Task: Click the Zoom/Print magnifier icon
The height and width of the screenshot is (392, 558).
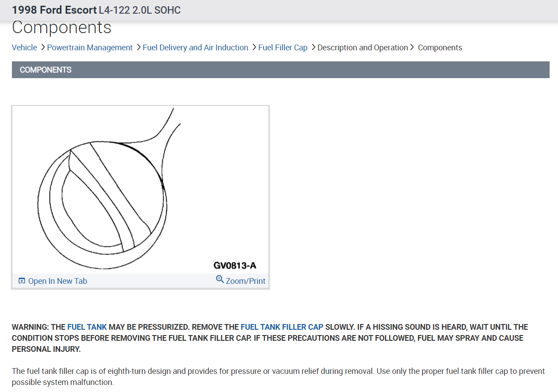Action: click(x=220, y=279)
